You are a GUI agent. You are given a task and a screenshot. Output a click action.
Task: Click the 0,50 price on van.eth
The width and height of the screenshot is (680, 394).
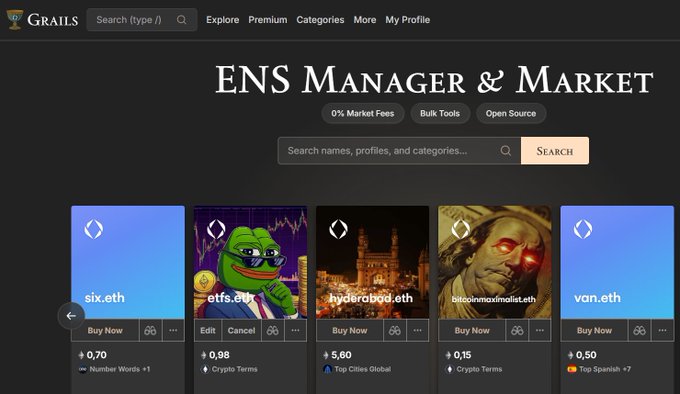(586, 355)
